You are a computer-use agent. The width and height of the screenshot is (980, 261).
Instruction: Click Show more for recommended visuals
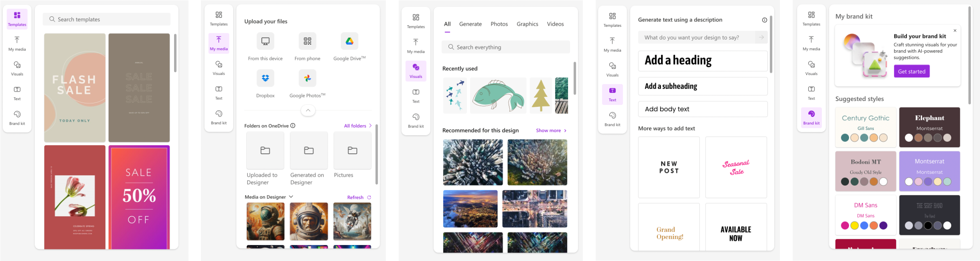tap(551, 130)
